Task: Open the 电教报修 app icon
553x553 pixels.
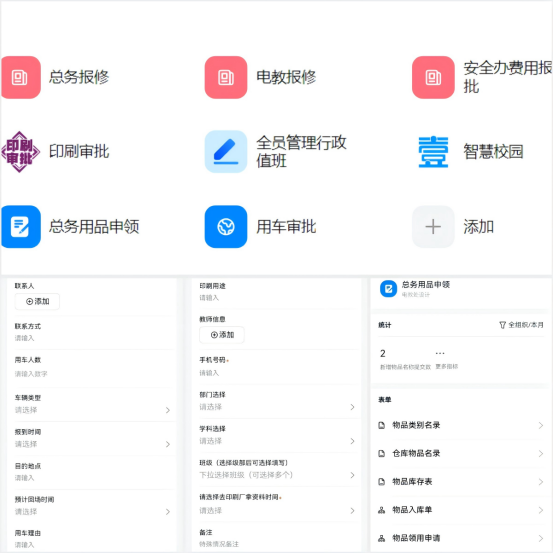Action: 226,77
